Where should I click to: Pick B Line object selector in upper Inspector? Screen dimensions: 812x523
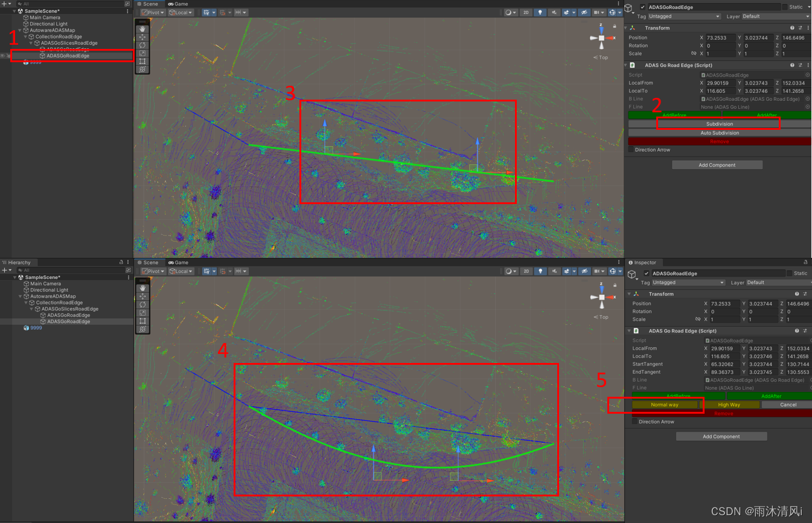(x=808, y=99)
